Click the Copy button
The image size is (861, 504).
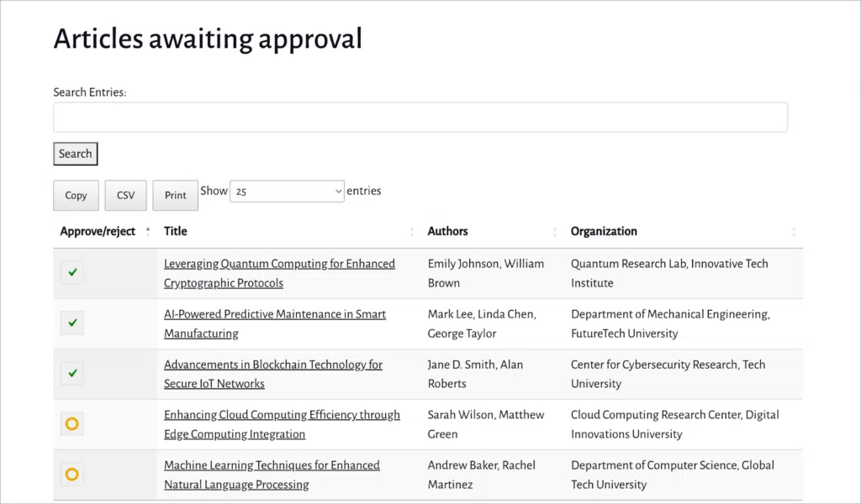76,195
